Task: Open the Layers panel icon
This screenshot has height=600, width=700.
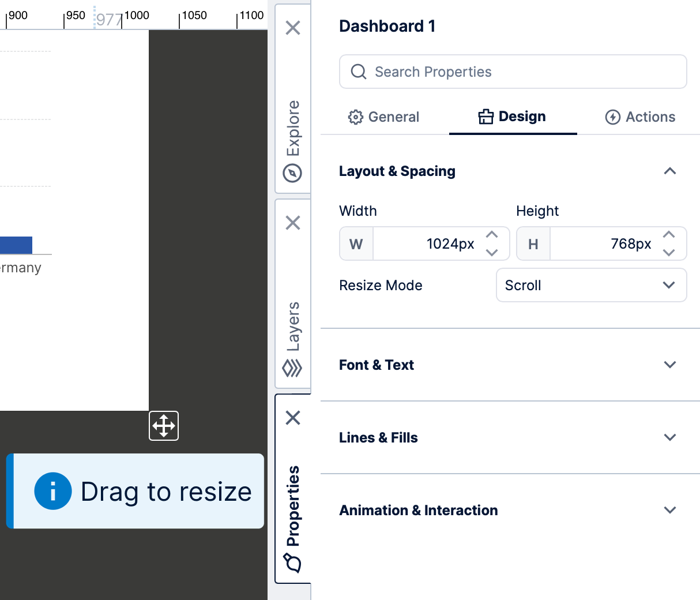Action: coord(293,368)
